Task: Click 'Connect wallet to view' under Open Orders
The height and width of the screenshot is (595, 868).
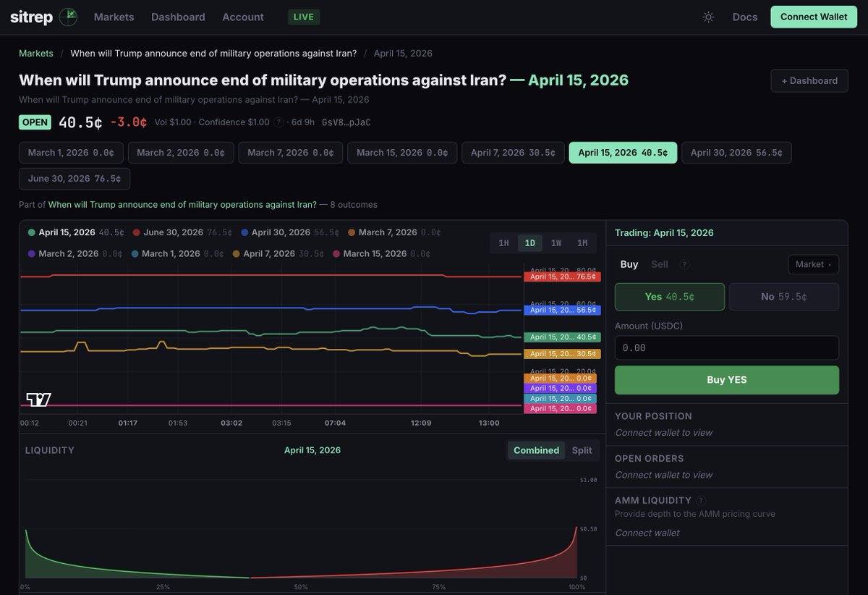Action: tap(663, 475)
